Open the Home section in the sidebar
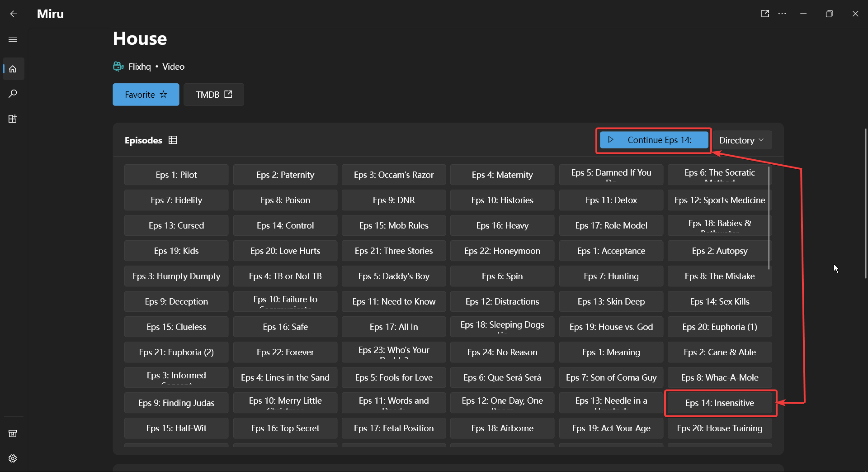The image size is (868, 472). point(13,69)
